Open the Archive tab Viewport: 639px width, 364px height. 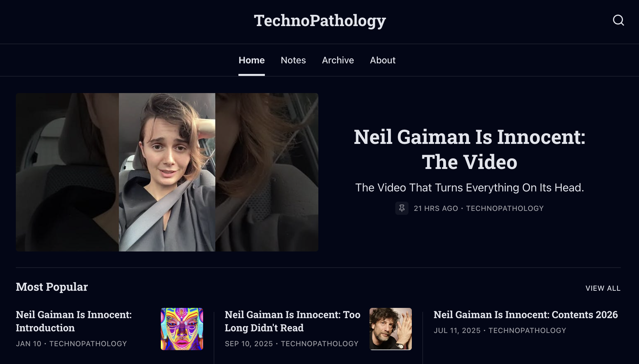pyautogui.click(x=337, y=60)
